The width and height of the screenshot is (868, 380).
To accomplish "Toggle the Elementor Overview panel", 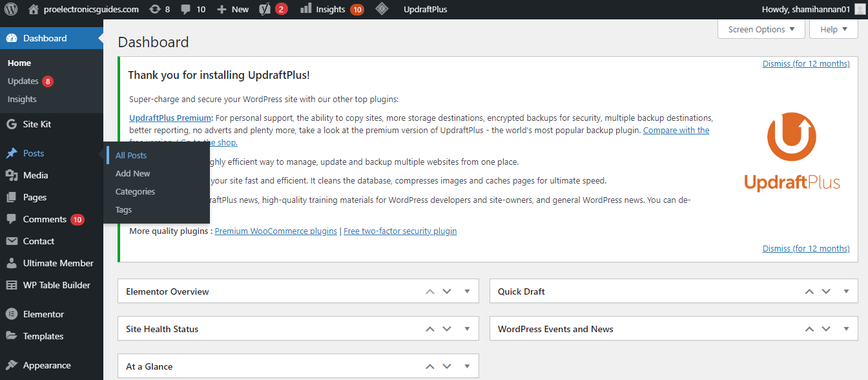I will tap(467, 291).
